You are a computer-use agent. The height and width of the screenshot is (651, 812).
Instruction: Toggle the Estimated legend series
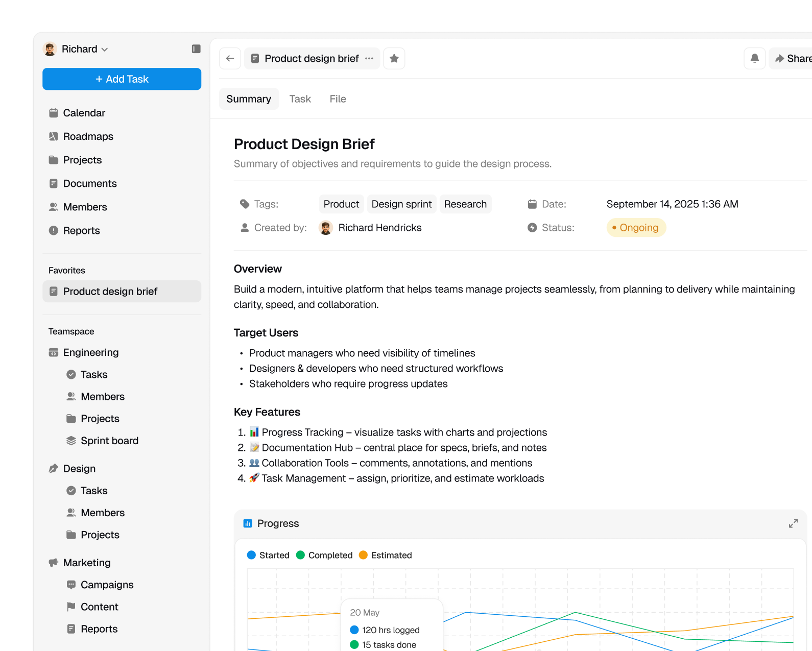pyautogui.click(x=386, y=555)
